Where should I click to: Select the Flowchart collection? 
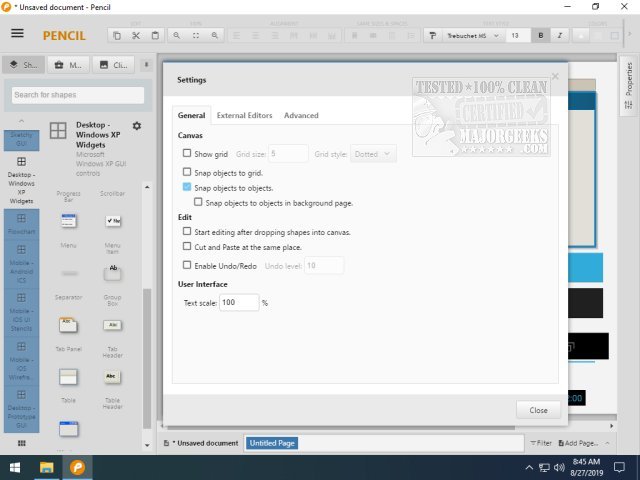pyautogui.click(x=21, y=224)
